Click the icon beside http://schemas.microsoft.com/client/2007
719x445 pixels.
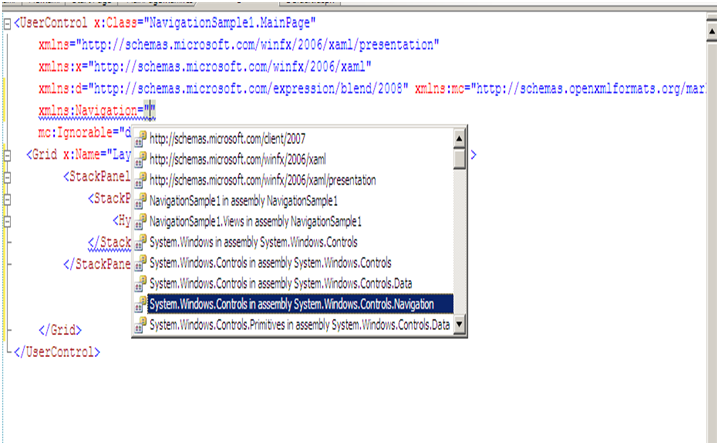coord(141,140)
